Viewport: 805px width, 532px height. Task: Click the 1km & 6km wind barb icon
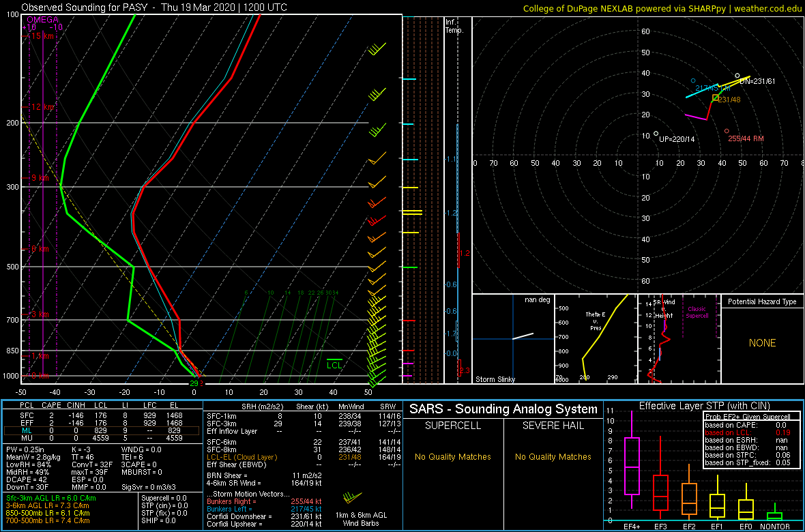pyautogui.click(x=352, y=497)
